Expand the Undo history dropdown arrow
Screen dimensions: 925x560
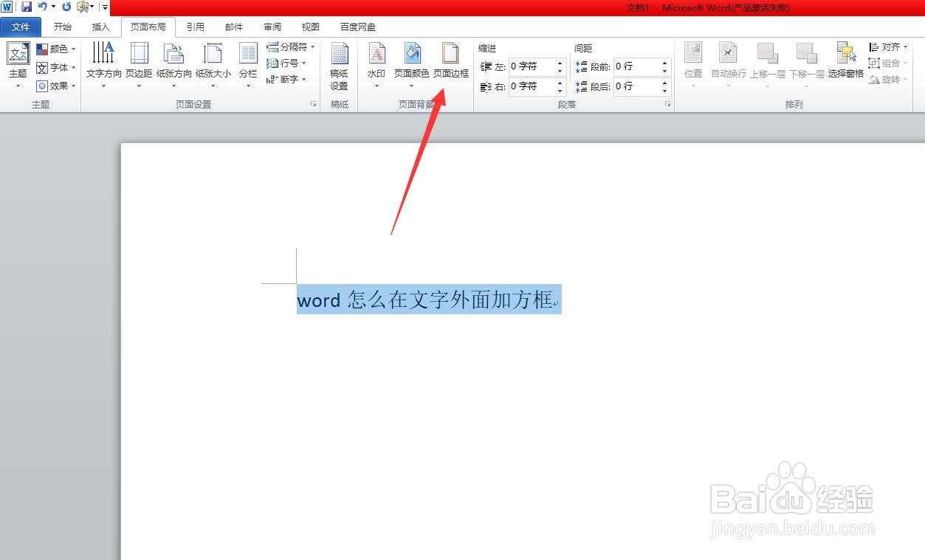54,7
